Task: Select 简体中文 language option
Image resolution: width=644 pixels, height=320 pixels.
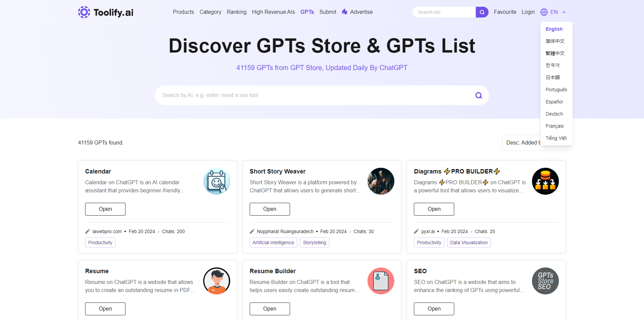Action: (555, 41)
